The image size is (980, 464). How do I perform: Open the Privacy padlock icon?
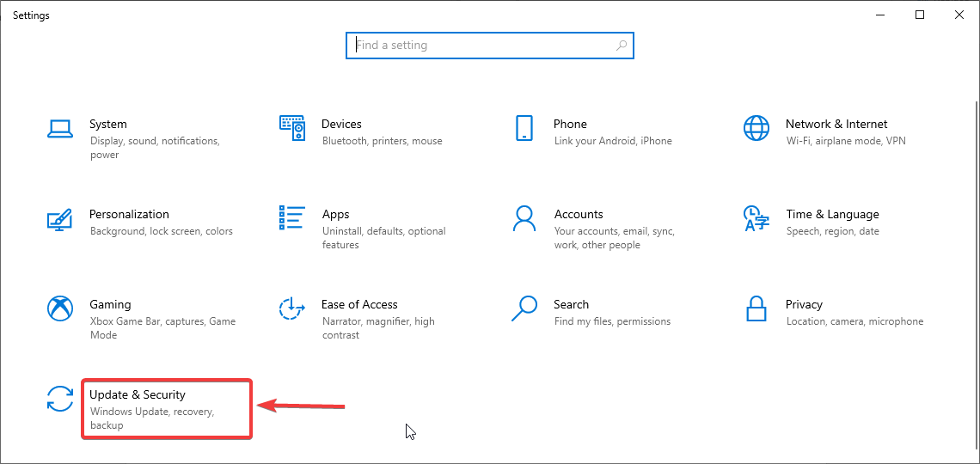coord(756,308)
